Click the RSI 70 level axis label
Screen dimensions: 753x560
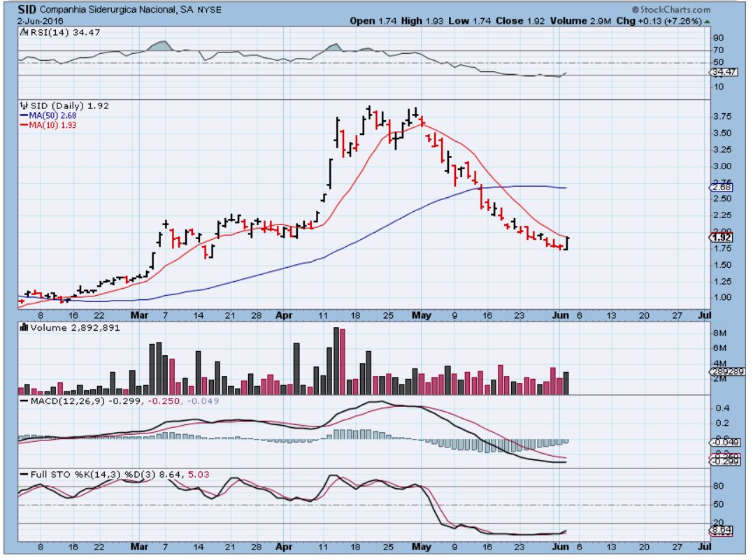tap(719, 50)
